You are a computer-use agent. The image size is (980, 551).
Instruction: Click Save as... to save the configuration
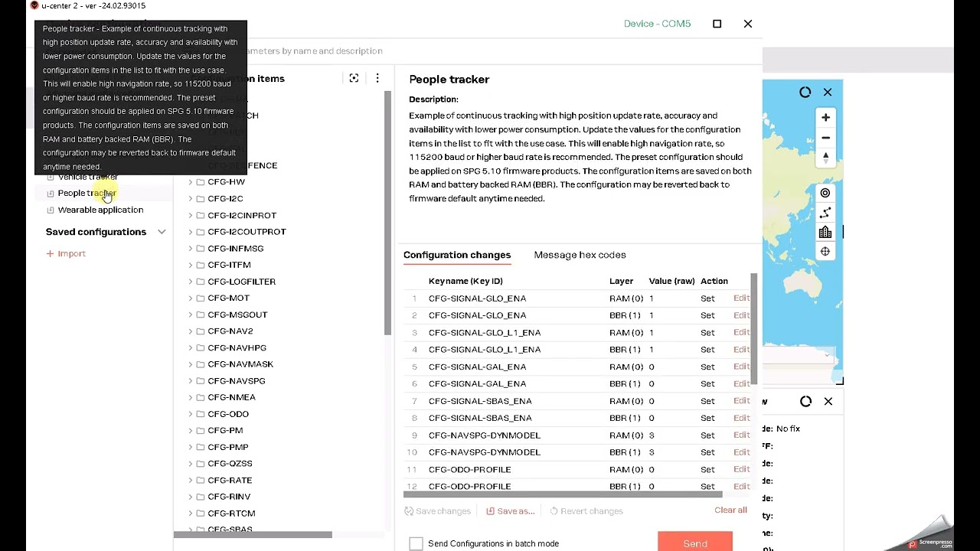(x=510, y=511)
